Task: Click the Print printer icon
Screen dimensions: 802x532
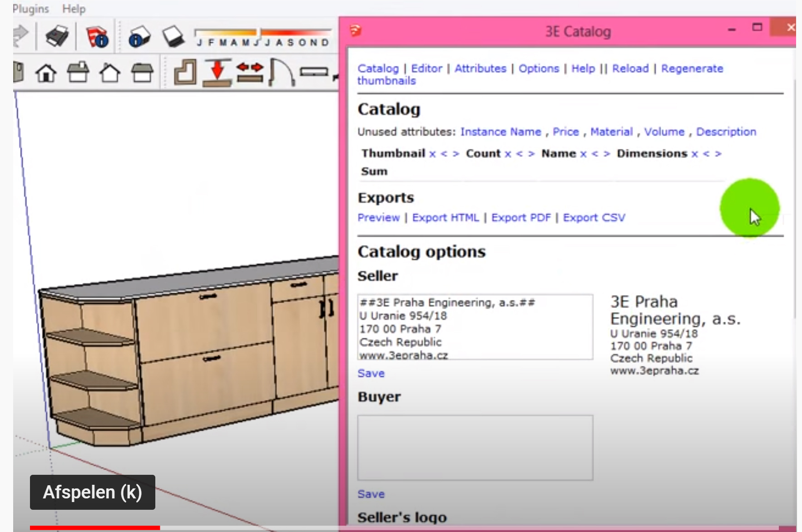Action: tap(57, 36)
